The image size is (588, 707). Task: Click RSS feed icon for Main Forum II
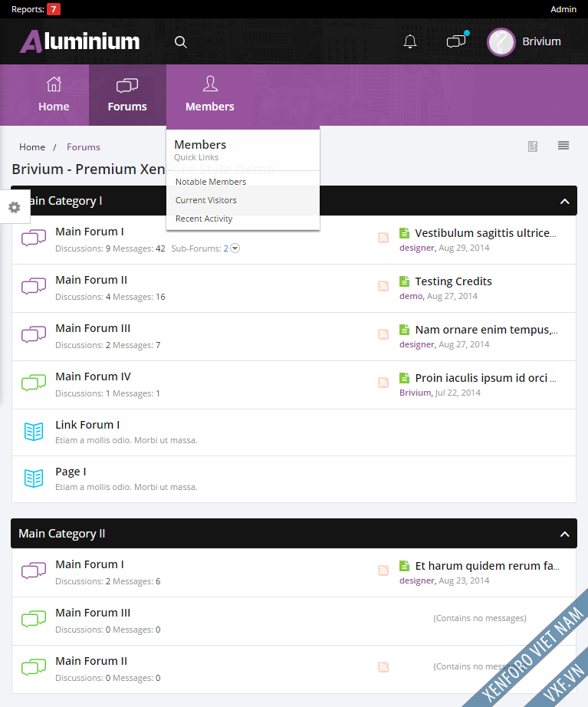pos(383,287)
